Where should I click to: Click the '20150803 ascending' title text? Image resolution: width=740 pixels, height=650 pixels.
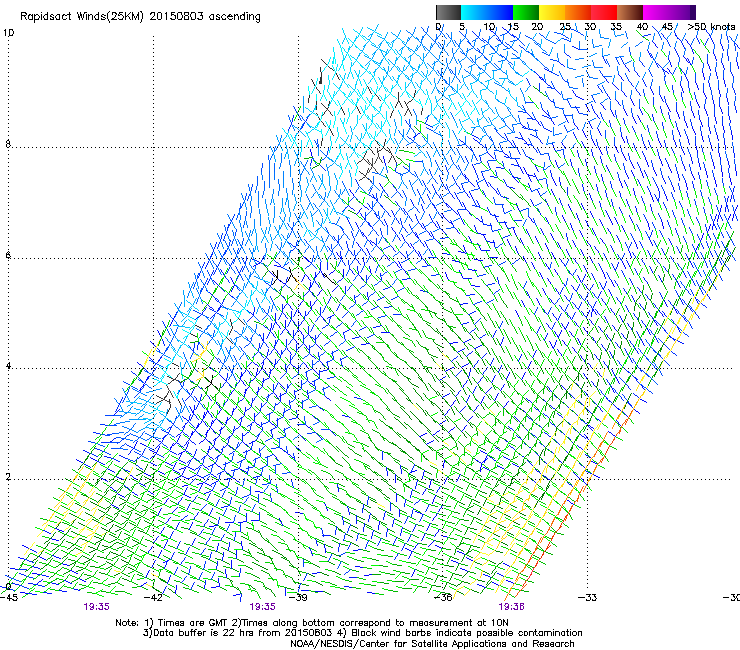pyautogui.click(x=205, y=17)
